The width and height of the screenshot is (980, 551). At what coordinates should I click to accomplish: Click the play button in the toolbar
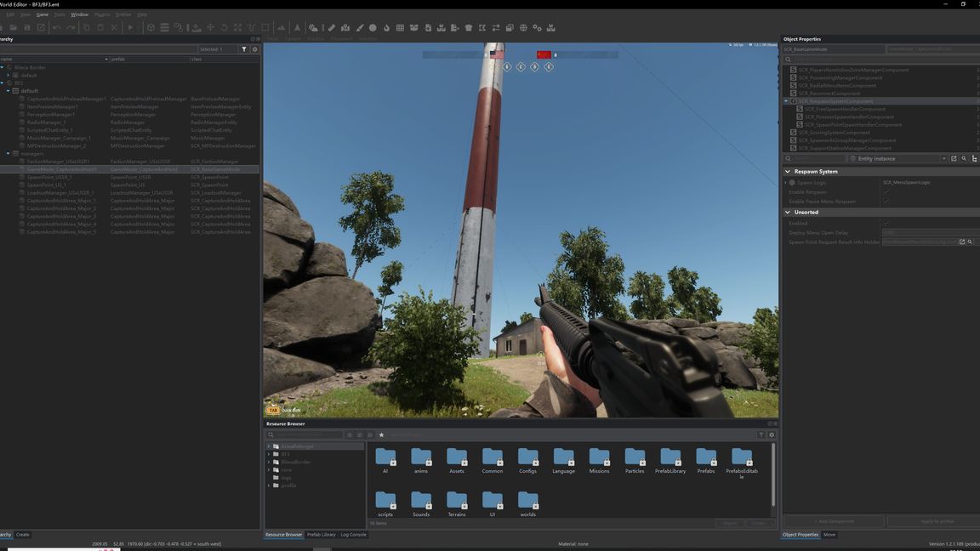(130, 27)
